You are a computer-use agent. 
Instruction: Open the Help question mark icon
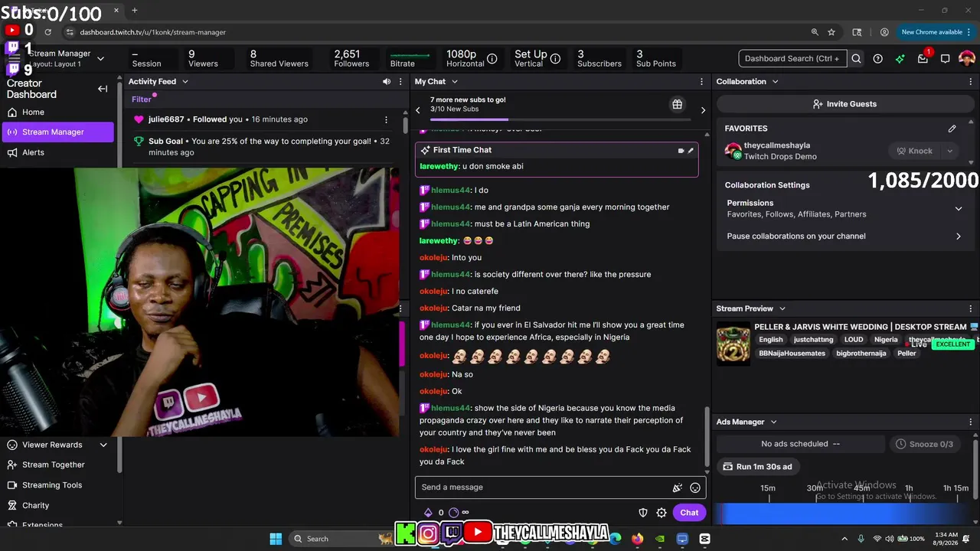pos(878,59)
